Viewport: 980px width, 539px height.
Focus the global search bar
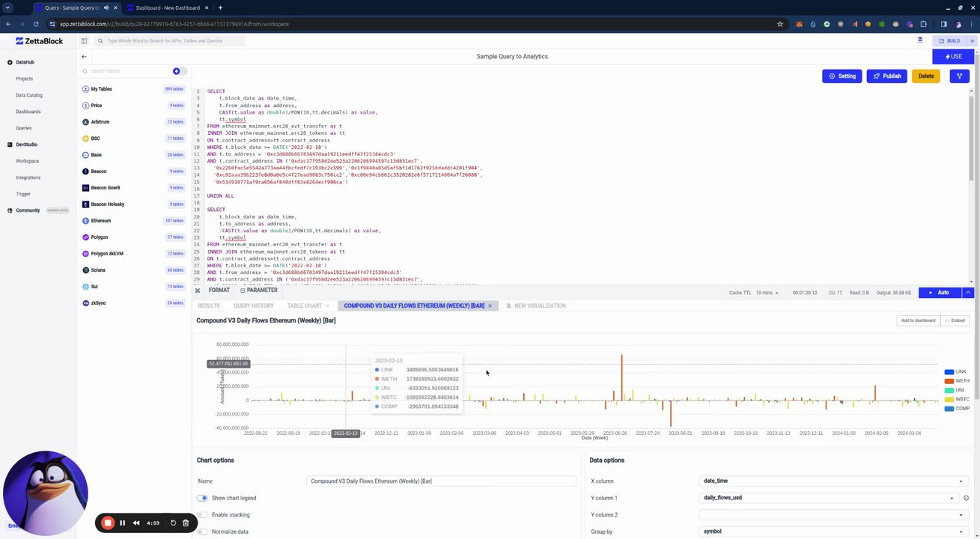171,41
